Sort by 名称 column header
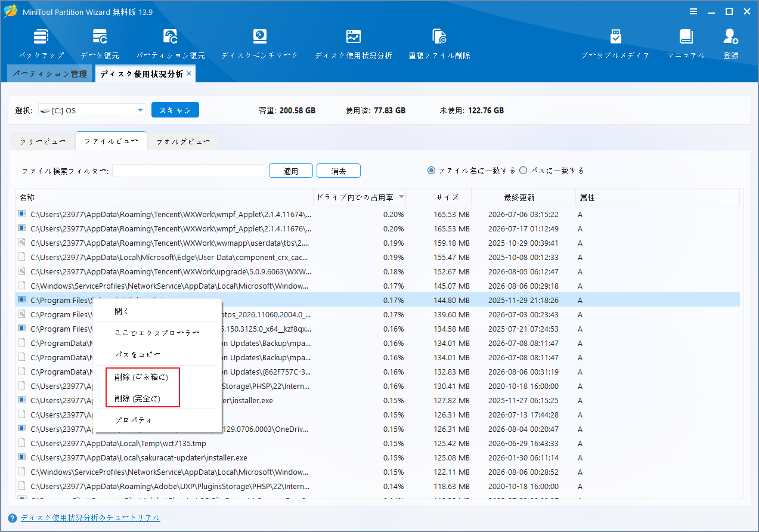The height and width of the screenshot is (532, 759). 164,197
